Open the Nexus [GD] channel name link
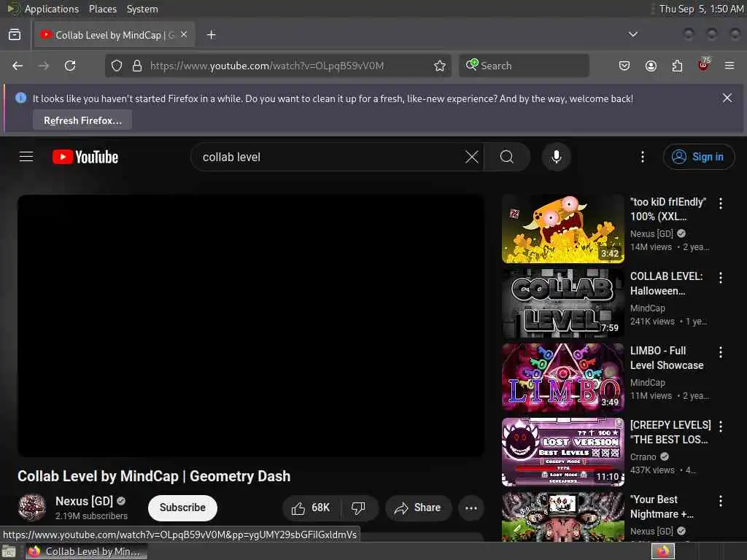 pyautogui.click(x=85, y=502)
